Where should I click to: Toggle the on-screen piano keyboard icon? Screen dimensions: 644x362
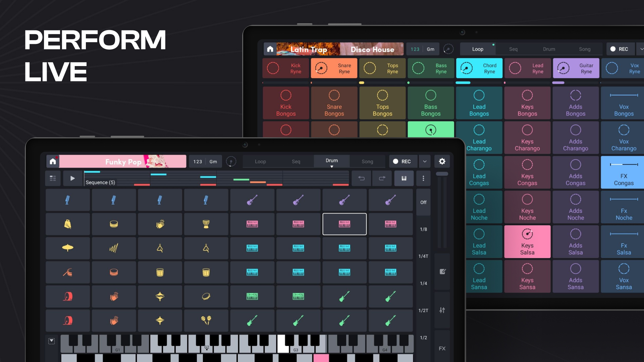tap(404, 178)
